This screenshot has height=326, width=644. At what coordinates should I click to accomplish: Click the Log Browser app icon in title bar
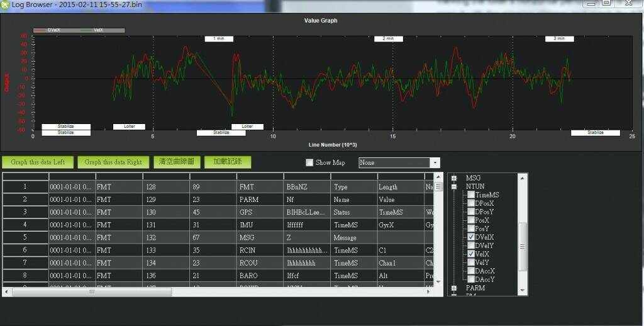click(x=6, y=4)
